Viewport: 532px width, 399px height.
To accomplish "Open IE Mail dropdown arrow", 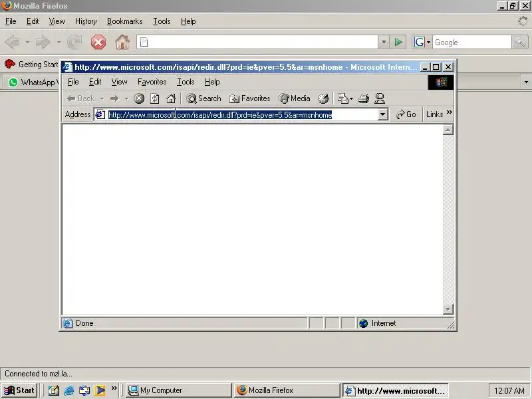I will tap(351, 98).
